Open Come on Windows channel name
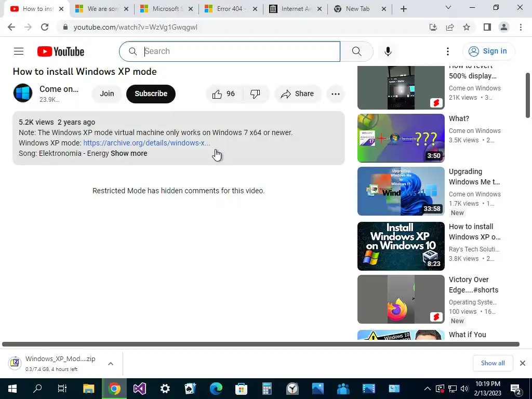Viewport: 532px width, 399px height. (59, 89)
